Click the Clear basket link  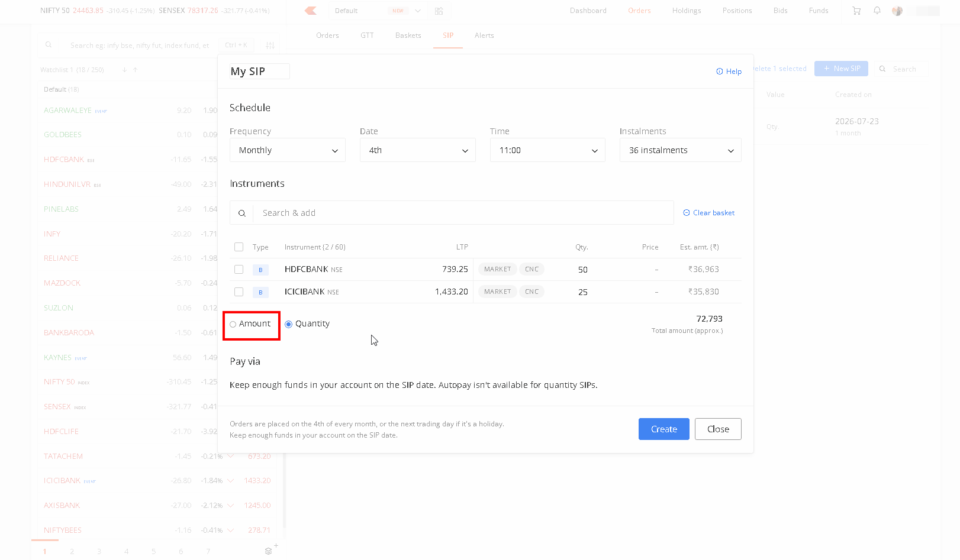pyautogui.click(x=709, y=213)
